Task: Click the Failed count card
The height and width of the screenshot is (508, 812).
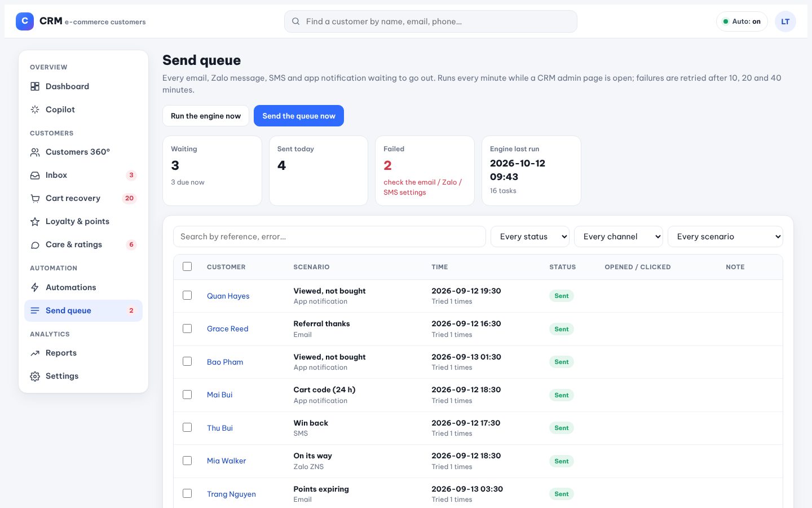Action: tap(425, 170)
